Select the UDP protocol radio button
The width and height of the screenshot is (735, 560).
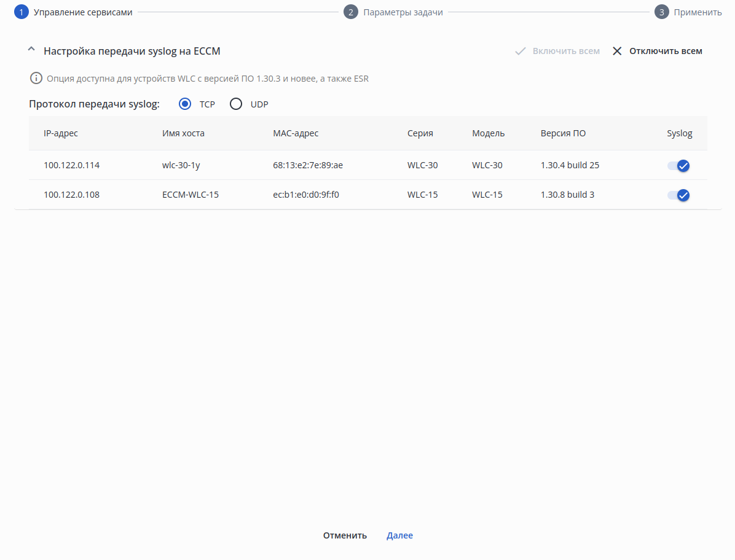point(236,104)
